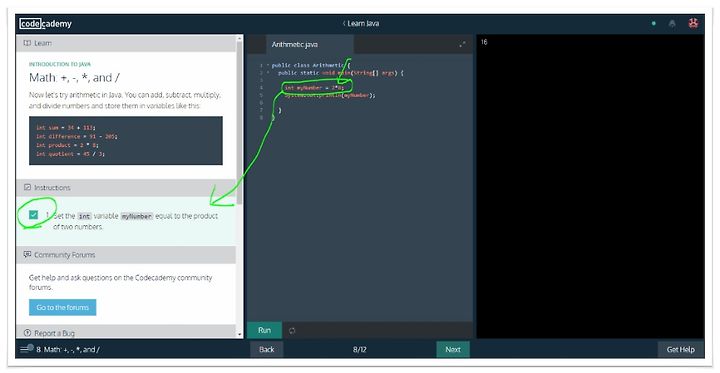Collapse the Instructions section header

pyautogui.click(x=126, y=187)
